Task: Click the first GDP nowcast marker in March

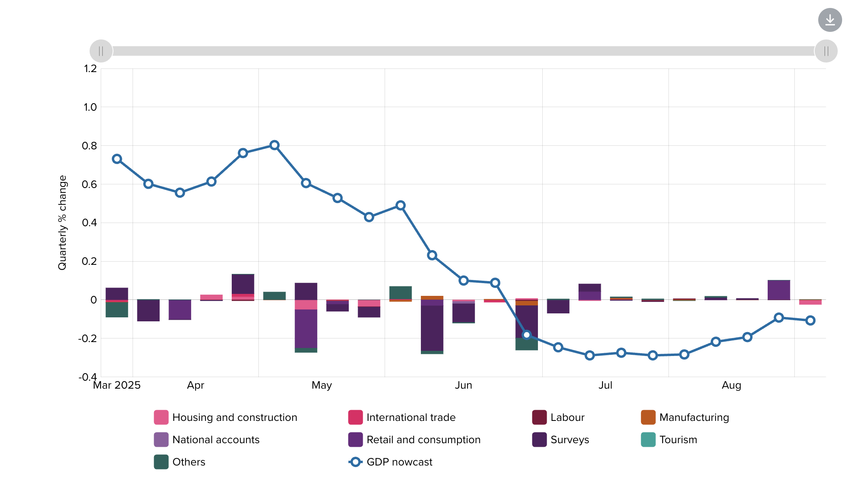Action: tap(117, 159)
